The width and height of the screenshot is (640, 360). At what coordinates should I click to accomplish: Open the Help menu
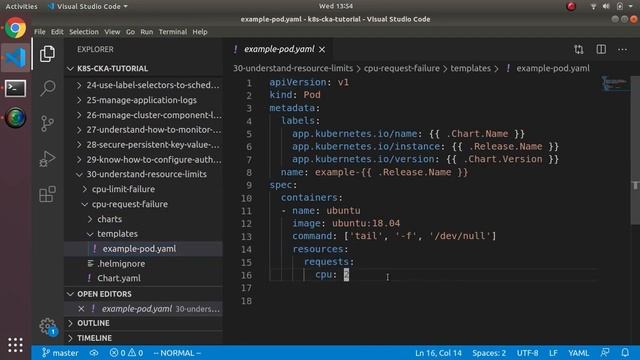(200, 32)
